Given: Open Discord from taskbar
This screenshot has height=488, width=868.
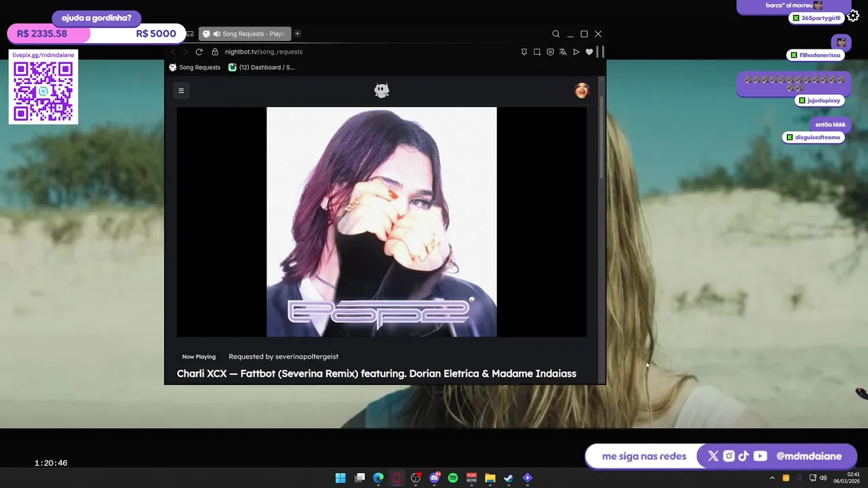Looking at the screenshot, I should 435,478.
